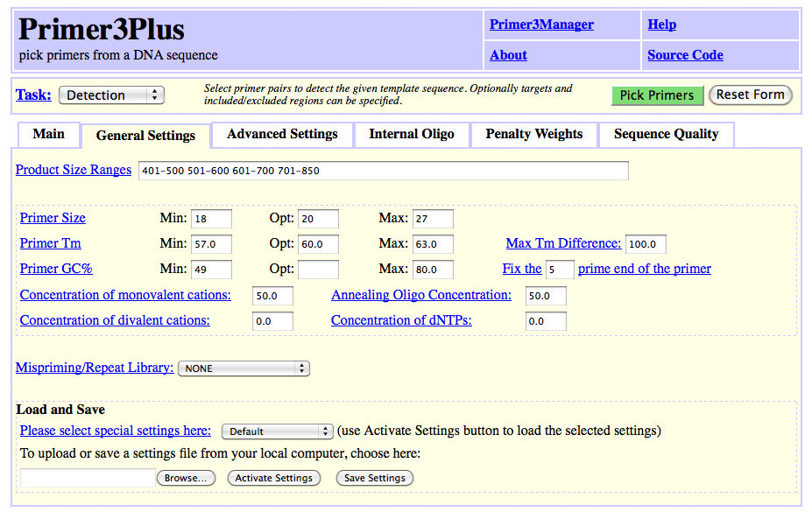The image size is (812, 519).
Task: Open the Task Detection dropdown
Action: coord(111,95)
